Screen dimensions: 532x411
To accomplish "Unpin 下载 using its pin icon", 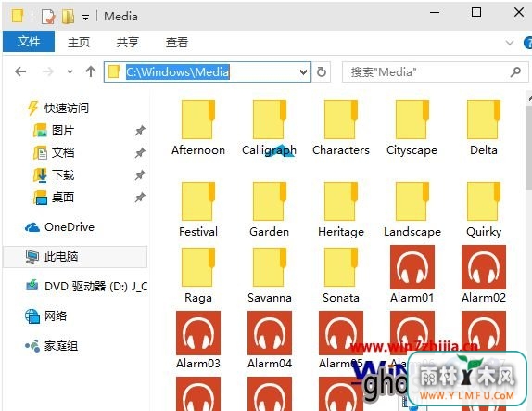I will tap(140, 175).
